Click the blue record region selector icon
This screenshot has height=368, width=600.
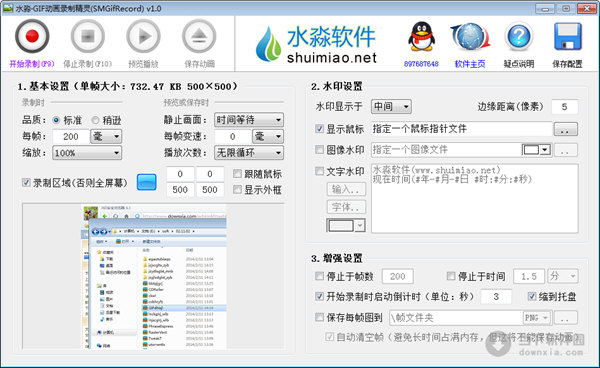point(147,182)
